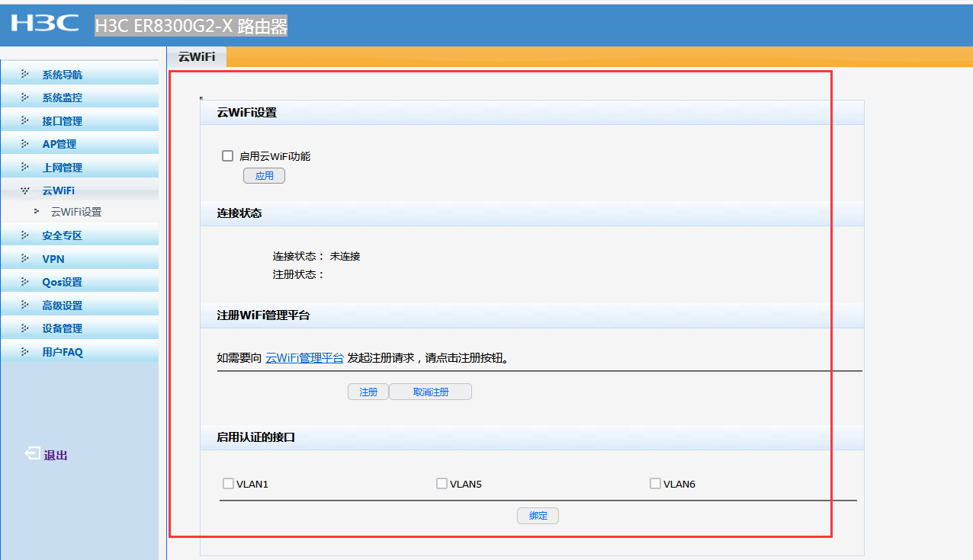The image size is (973, 560).
Task: Click the 注册 button
Action: (x=368, y=392)
